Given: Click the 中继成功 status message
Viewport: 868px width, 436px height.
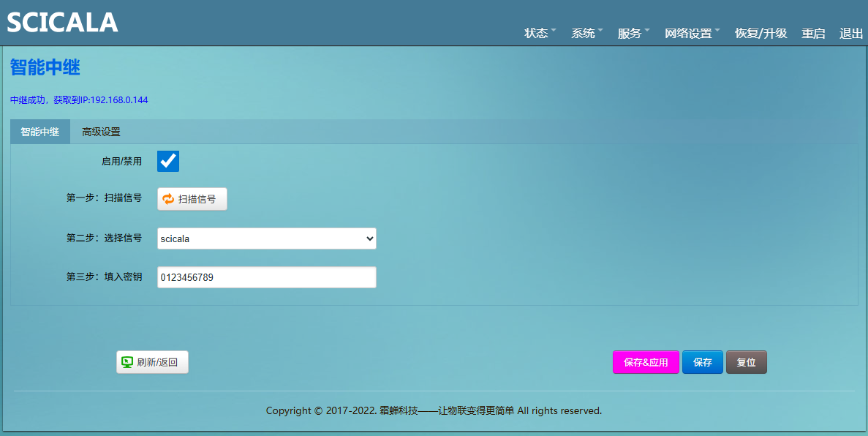Looking at the screenshot, I should pos(79,100).
